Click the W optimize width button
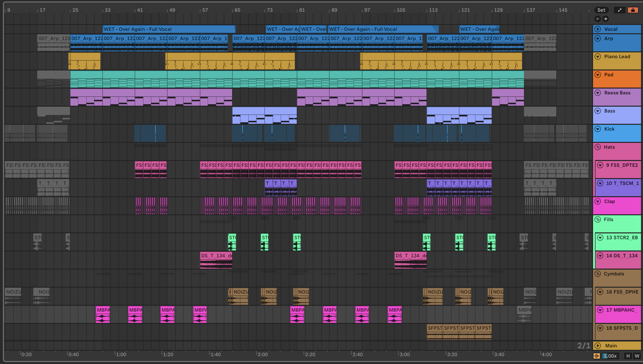 coord(637,356)
